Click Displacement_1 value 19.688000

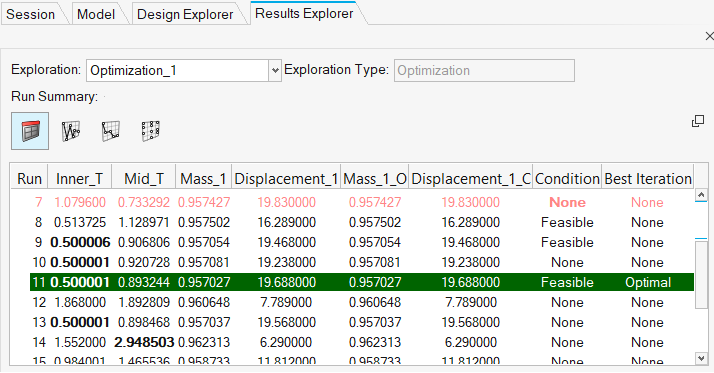tap(286, 282)
